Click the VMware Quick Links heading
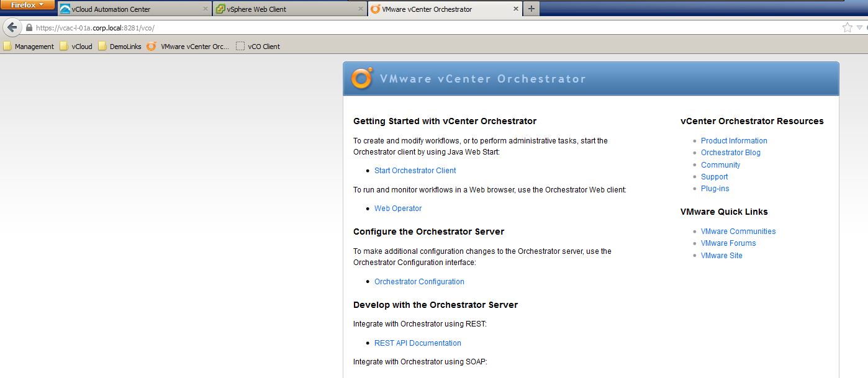 (x=724, y=212)
